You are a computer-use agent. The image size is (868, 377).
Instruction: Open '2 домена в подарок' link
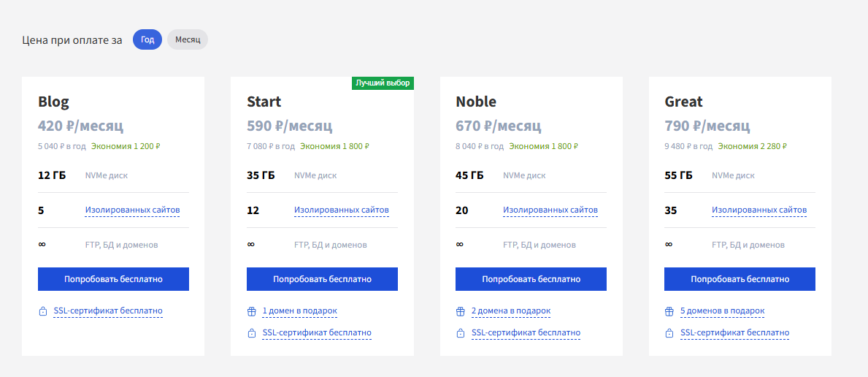tap(511, 311)
